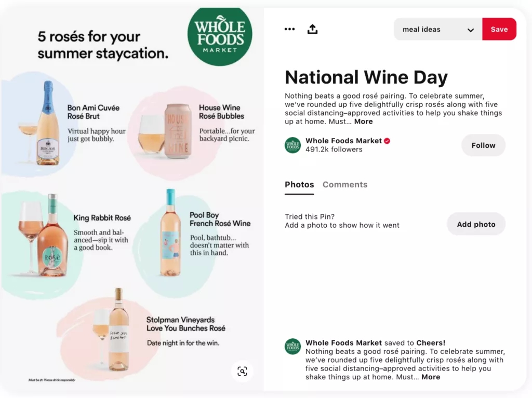
Task: Click the red verified badge next to Whole Foods Market
Action: pos(387,141)
